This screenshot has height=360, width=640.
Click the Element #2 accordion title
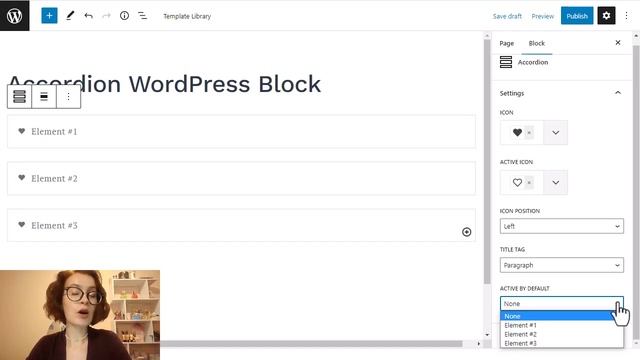coord(54,178)
